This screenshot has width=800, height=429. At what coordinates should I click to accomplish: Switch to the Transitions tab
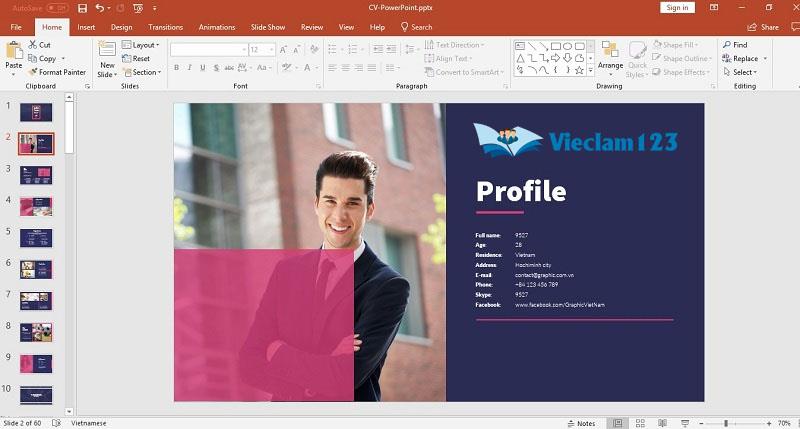pyautogui.click(x=165, y=27)
